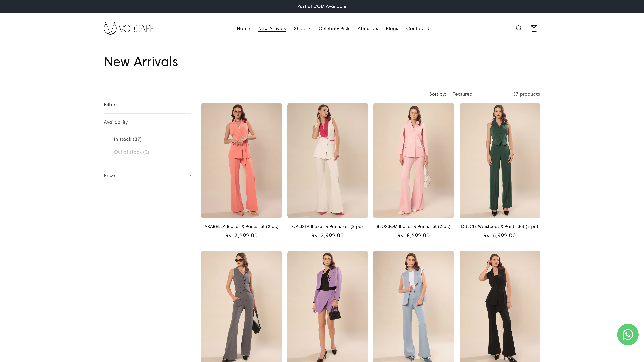The image size is (644, 362).
Task: Open ARABELLA Blazer & Pants set title
Action: (x=241, y=226)
